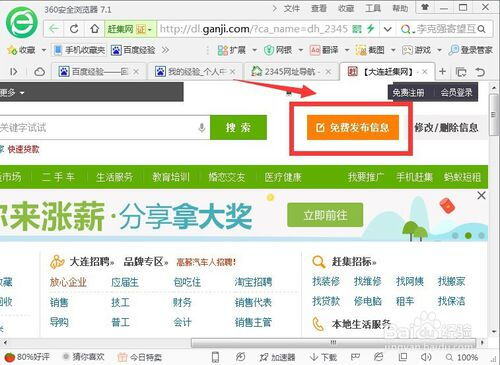The height and width of the screenshot is (365, 500).
Task: Open the 帮助 menu
Action: [400, 8]
